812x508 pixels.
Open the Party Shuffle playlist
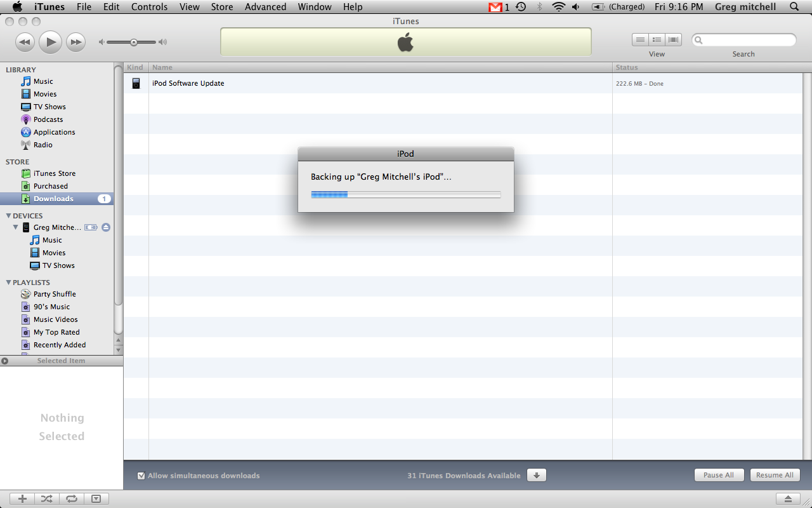tap(55, 294)
